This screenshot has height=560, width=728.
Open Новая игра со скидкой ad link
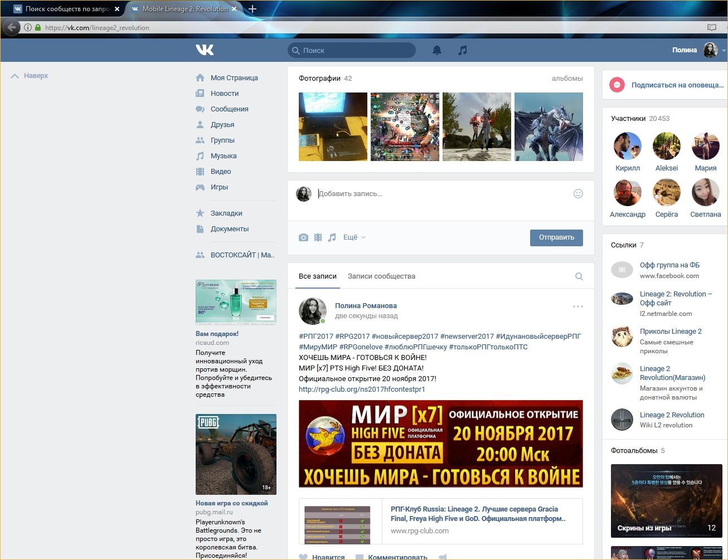(232, 503)
